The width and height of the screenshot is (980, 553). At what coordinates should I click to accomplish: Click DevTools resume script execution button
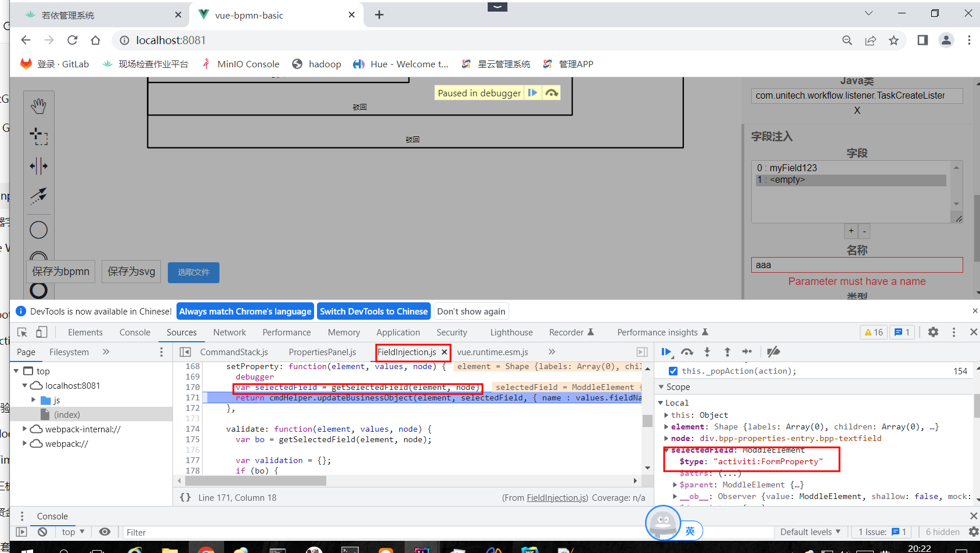[666, 352]
